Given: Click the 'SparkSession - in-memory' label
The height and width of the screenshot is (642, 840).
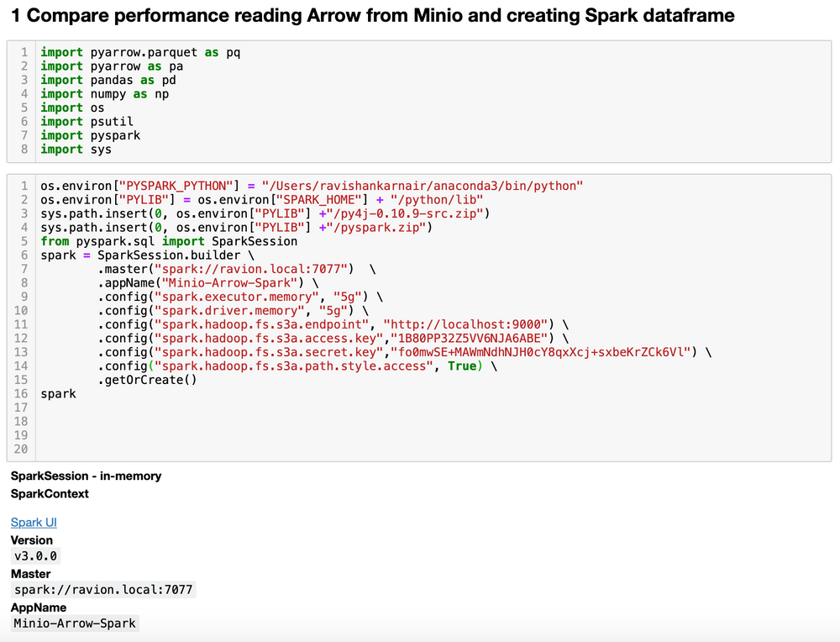Looking at the screenshot, I should pyautogui.click(x=85, y=476).
